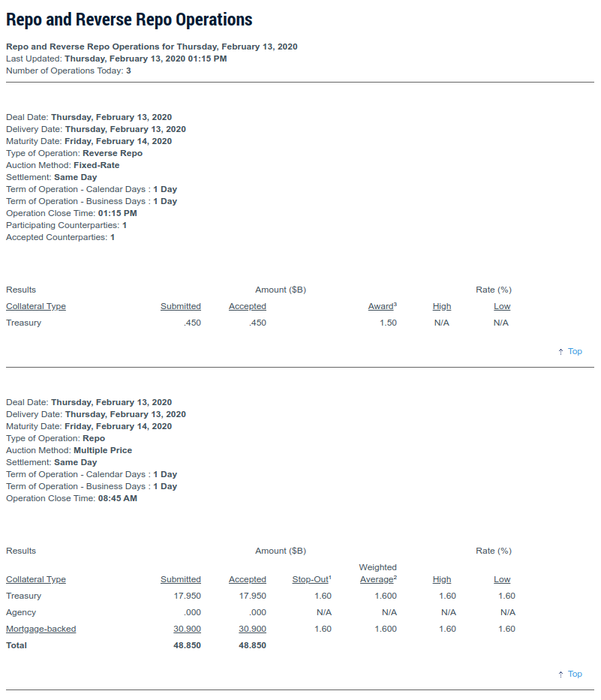Image resolution: width=601 pixels, height=700 pixels.
Task: Open Collateral Type header in Reverse Repo table
Action: point(36,306)
